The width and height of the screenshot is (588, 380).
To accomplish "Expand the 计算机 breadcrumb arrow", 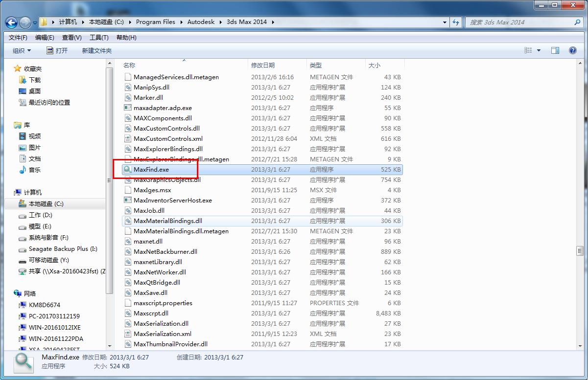I will coord(83,22).
